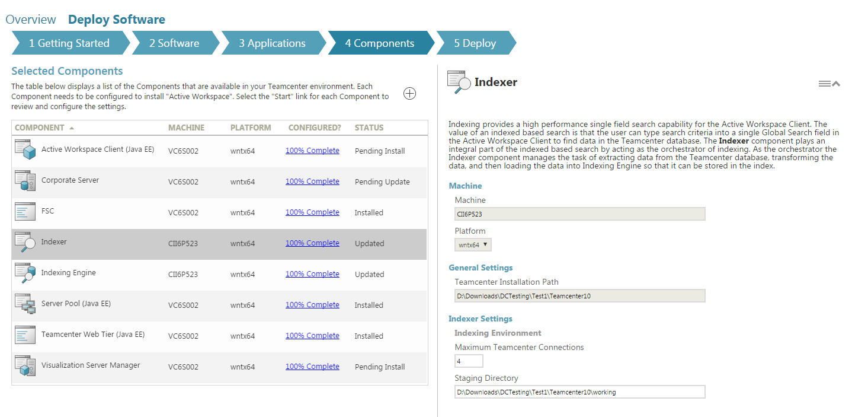Viewport: 868px width, 417px height.
Task: Select the Active Workspace Client (Java EE) name
Action: 98,149
